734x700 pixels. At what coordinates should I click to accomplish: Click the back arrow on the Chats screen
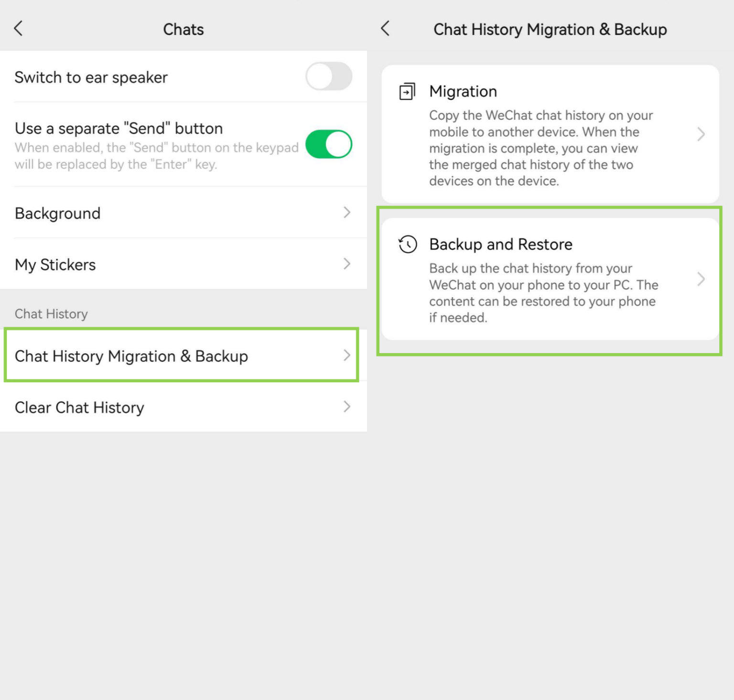pos(18,28)
